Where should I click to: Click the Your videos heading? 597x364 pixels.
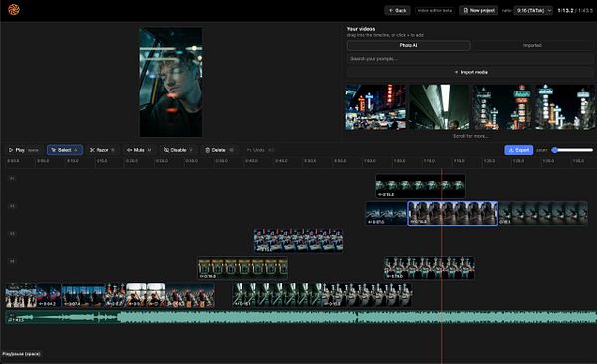(x=361, y=29)
